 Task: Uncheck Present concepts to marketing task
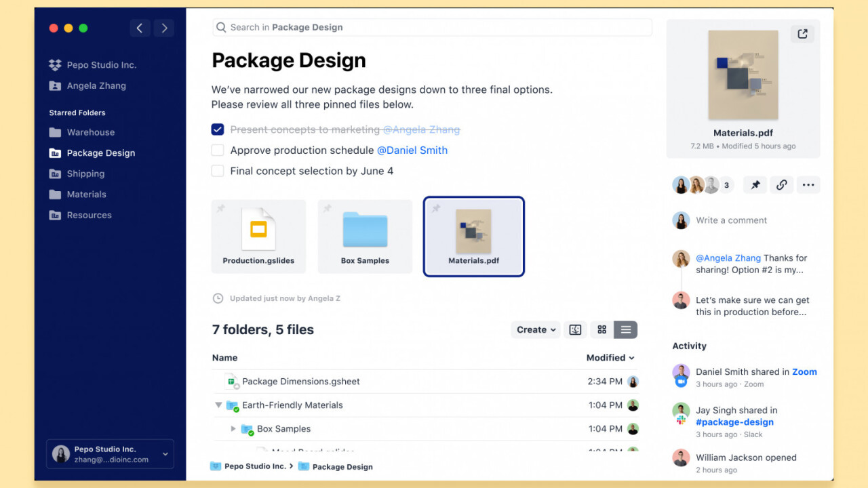click(218, 129)
